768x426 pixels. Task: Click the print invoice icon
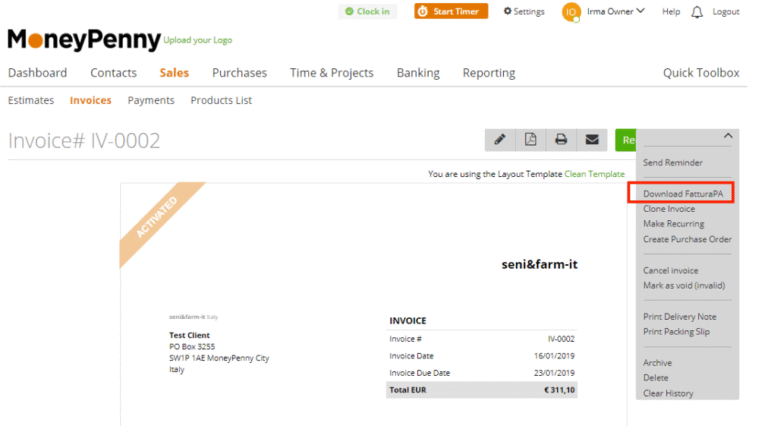[x=561, y=140]
